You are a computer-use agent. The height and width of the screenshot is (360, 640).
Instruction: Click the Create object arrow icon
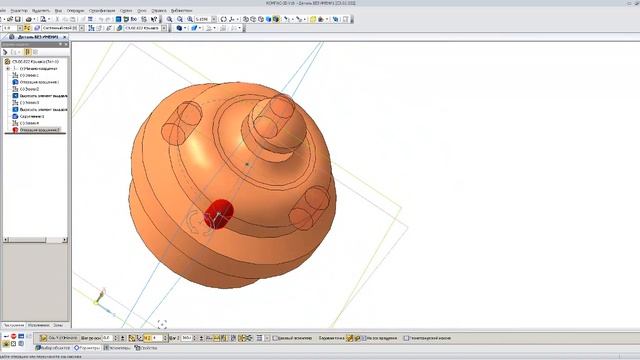coord(6,336)
